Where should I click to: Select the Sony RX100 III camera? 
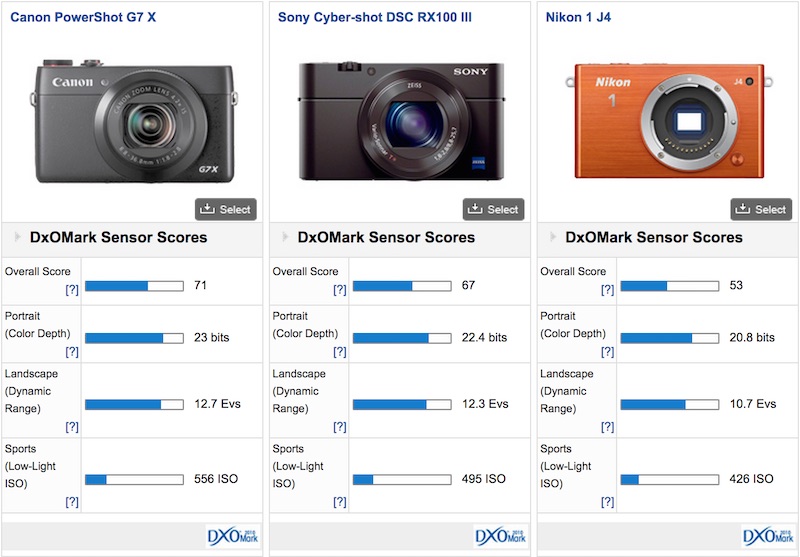(x=493, y=209)
